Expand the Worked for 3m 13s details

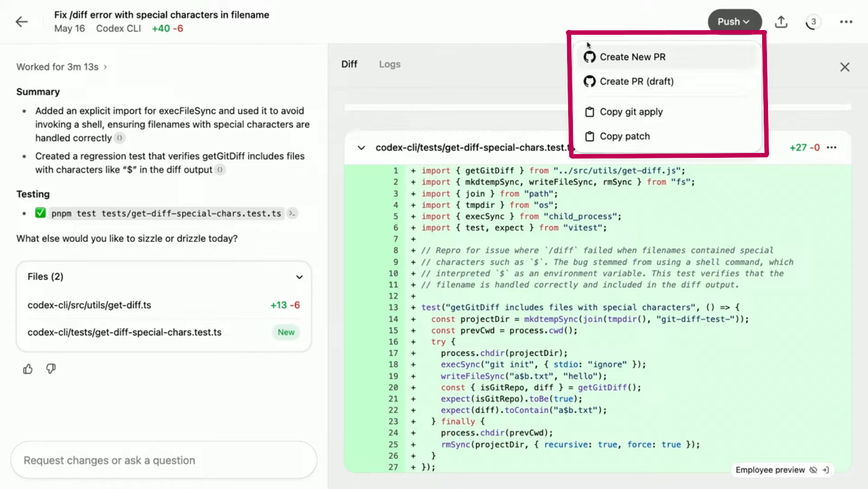tap(61, 67)
